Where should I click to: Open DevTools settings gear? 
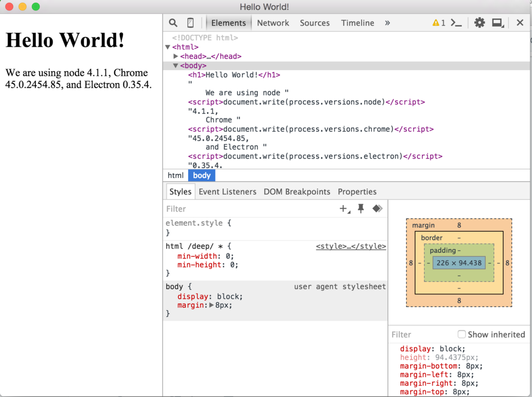[480, 23]
